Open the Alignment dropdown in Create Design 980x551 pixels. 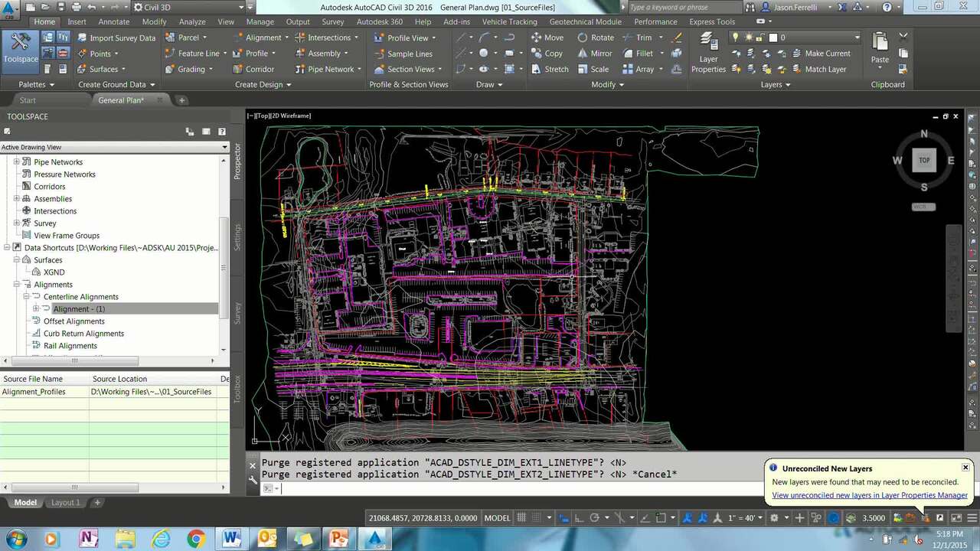[261, 37]
